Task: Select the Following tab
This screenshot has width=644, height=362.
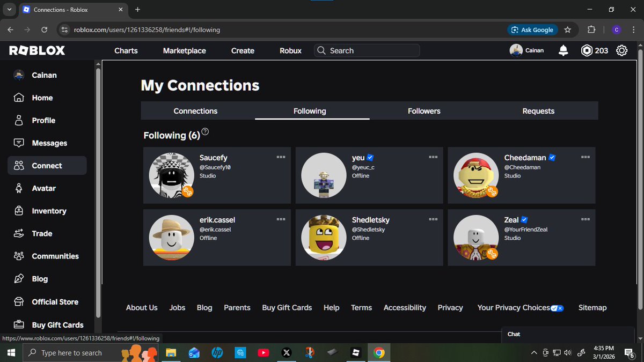Action: 310,111
